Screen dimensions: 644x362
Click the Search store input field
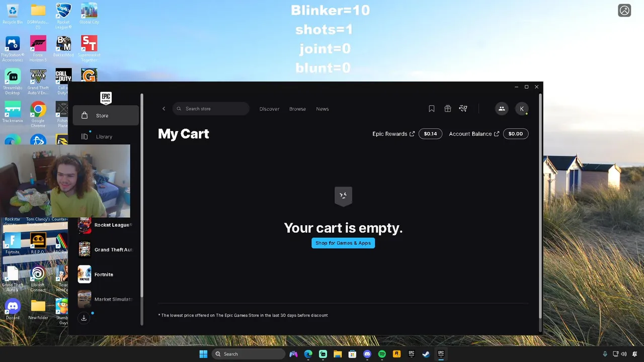coord(211,109)
